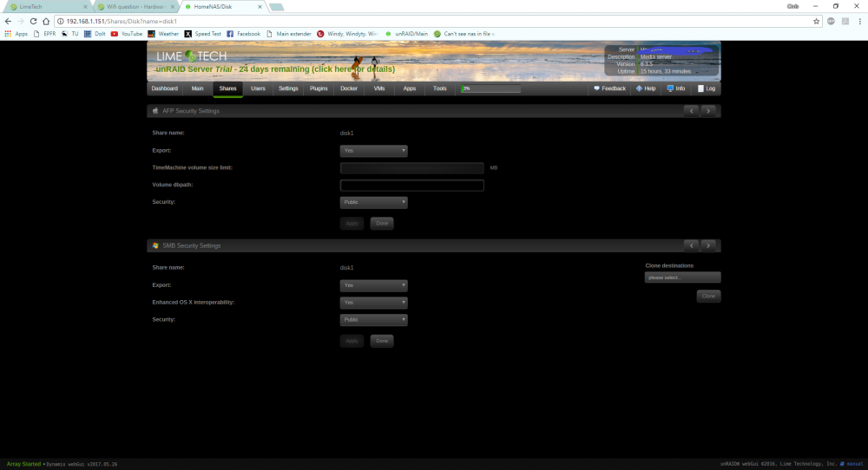Go to next share in SMB section
This screenshot has height=470, width=868.
(708, 245)
